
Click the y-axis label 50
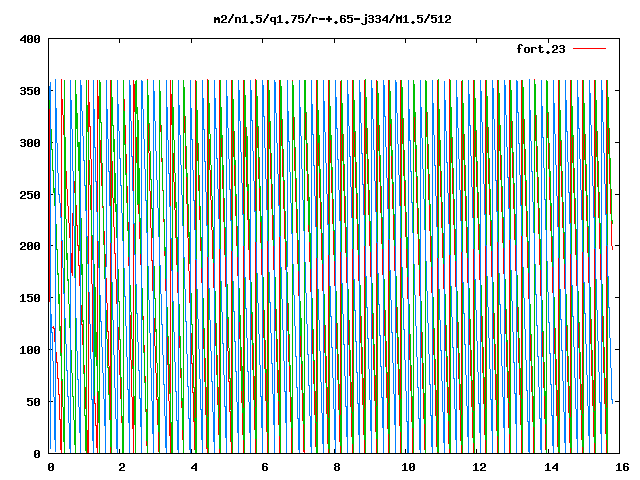tap(33, 402)
